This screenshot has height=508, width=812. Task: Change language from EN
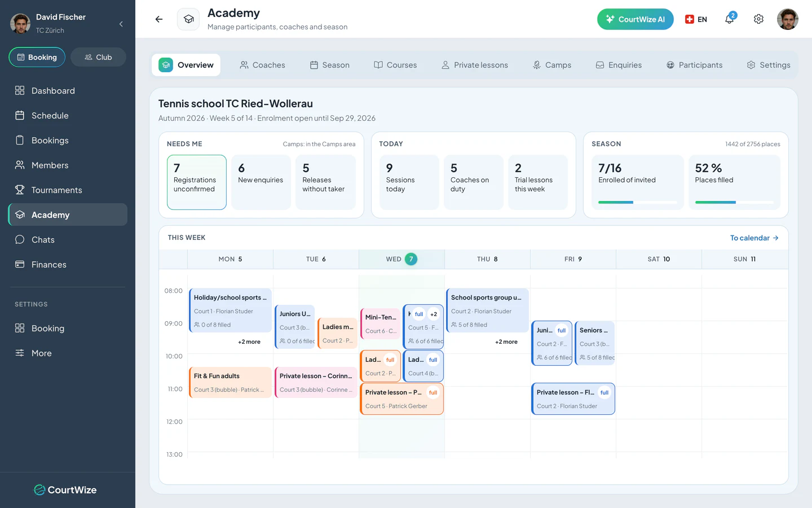point(696,19)
